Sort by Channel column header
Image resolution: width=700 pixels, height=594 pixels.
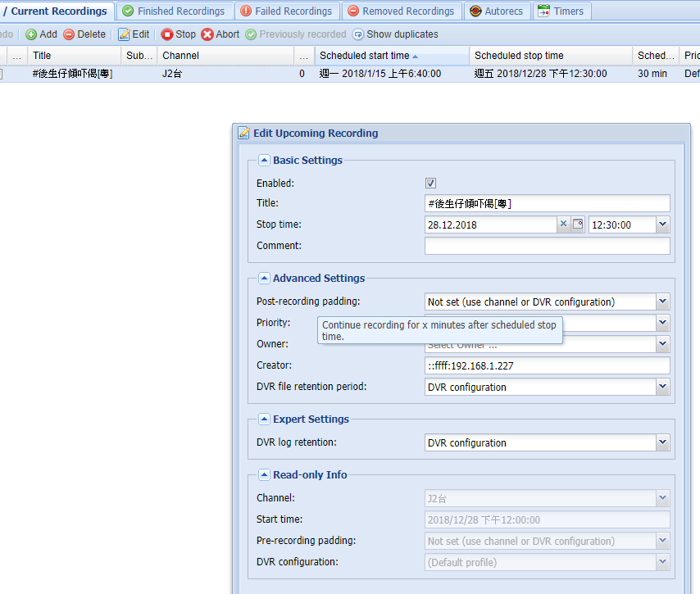tap(225, 56)
